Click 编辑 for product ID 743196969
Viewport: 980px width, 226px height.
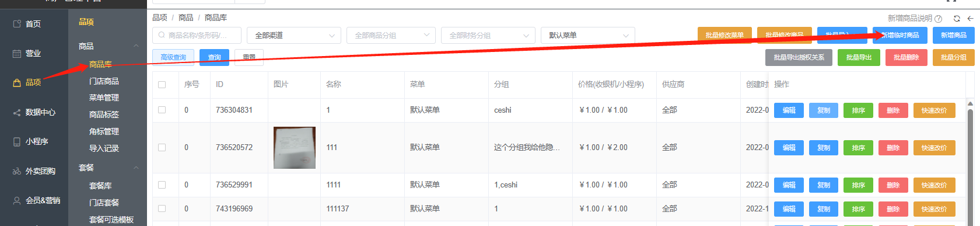coord(789,209)
